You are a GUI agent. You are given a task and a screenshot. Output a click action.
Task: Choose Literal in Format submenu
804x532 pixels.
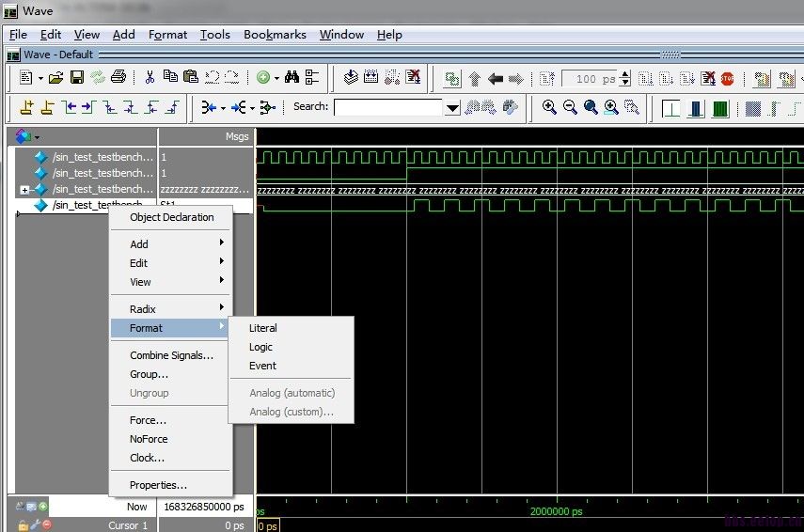[291, 328]
